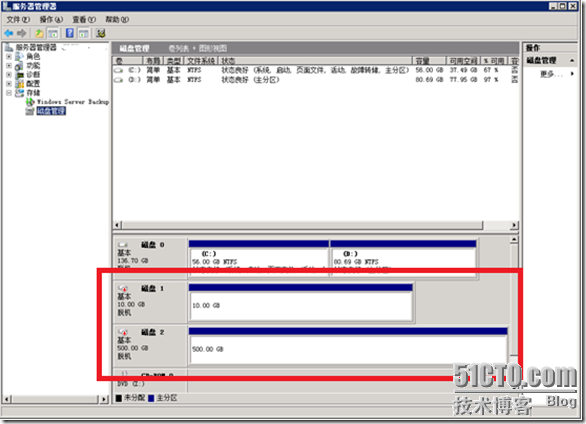Collapse the 磁盘管理 section in action pane
This screenshot has height=424, width=586.
pos(572,61)
